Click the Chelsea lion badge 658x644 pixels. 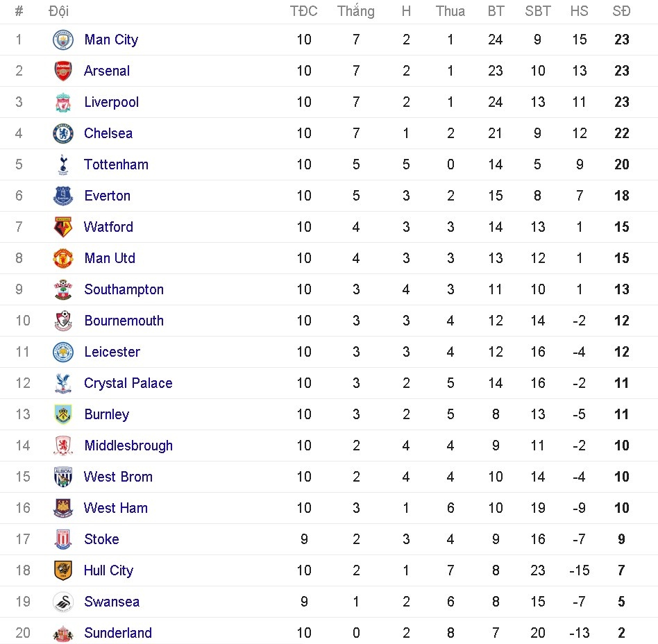(63, 133)
